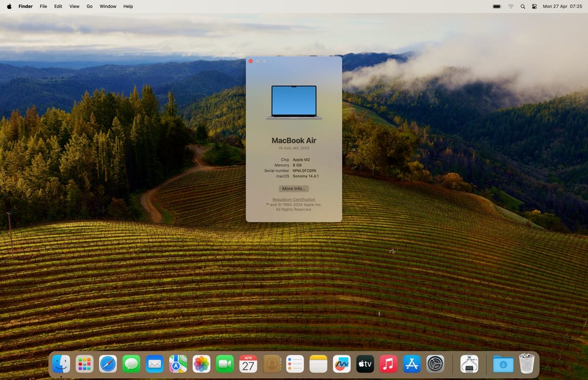Click the More Info... button
Image resolution: width=588 pixels, height=380 pixels.
(293, 188)
